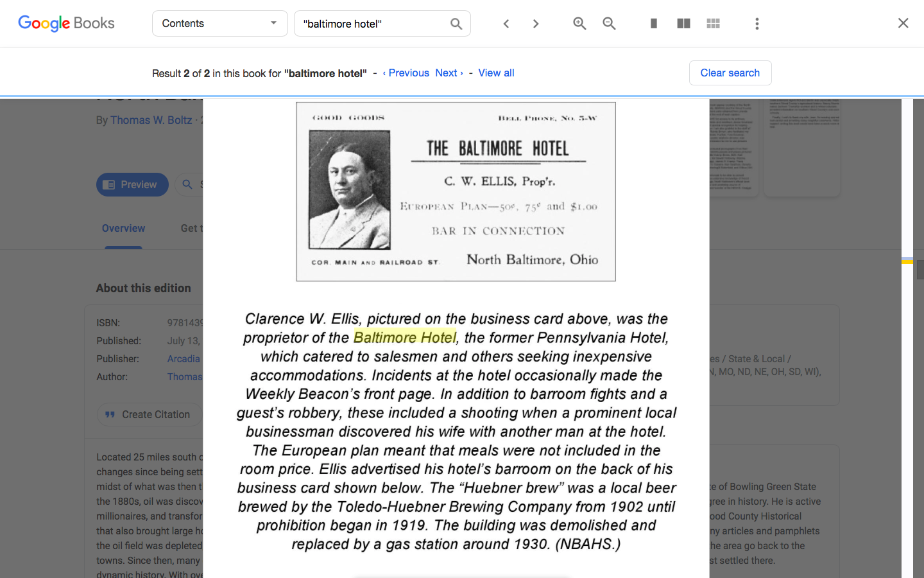Click the "About this edition" heading
The height and width of the screenshot is (578, 924).
point(143,288)
